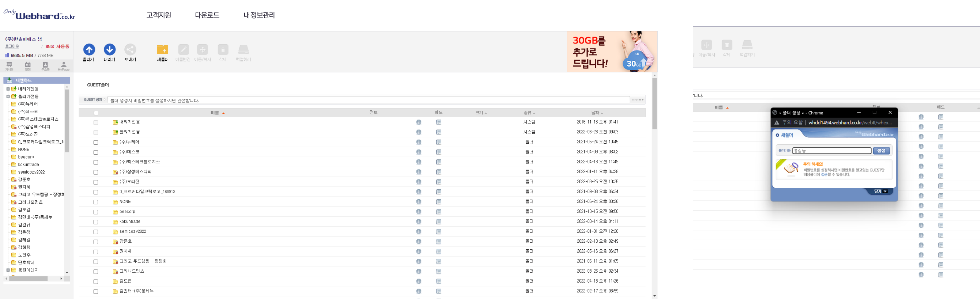This screenshot has height=299, width=980.
Task: Check the NONE folder checkbox
Action: pyautogui.click(x=96, y=202)
